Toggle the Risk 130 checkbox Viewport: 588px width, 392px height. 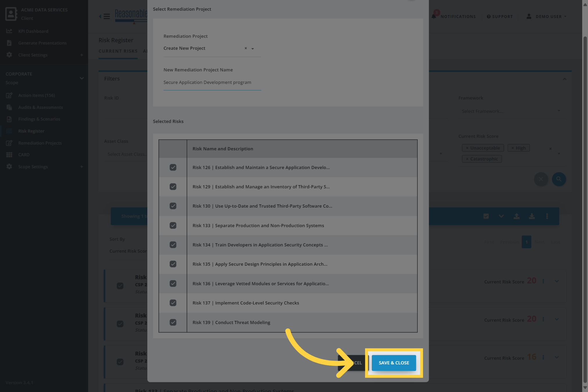coord(173,206)
